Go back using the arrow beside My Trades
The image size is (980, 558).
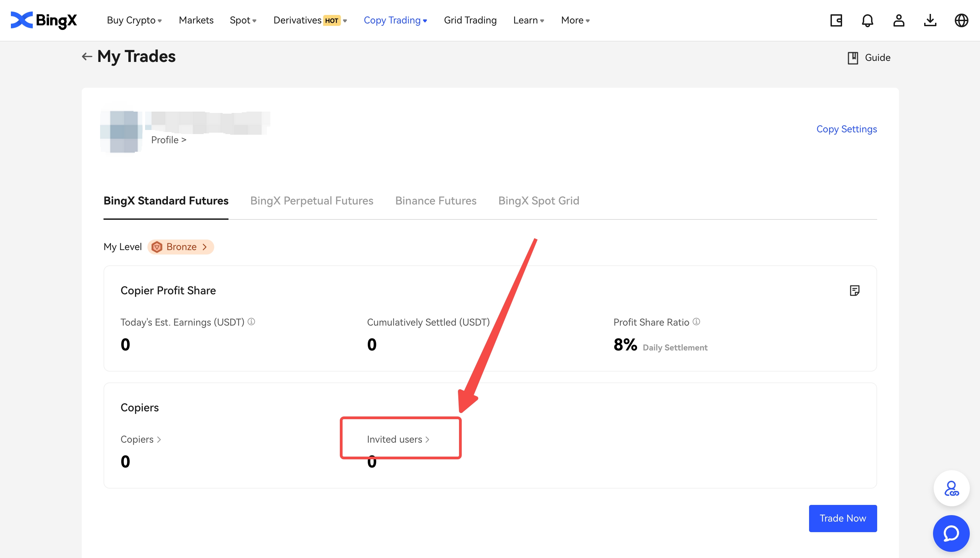tap(87, 57)
